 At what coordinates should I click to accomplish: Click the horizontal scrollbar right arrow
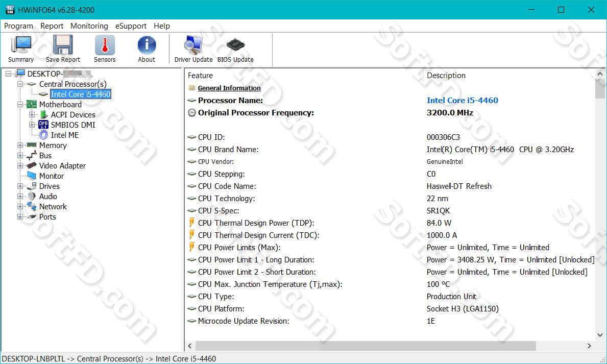(x=589, y=346)
